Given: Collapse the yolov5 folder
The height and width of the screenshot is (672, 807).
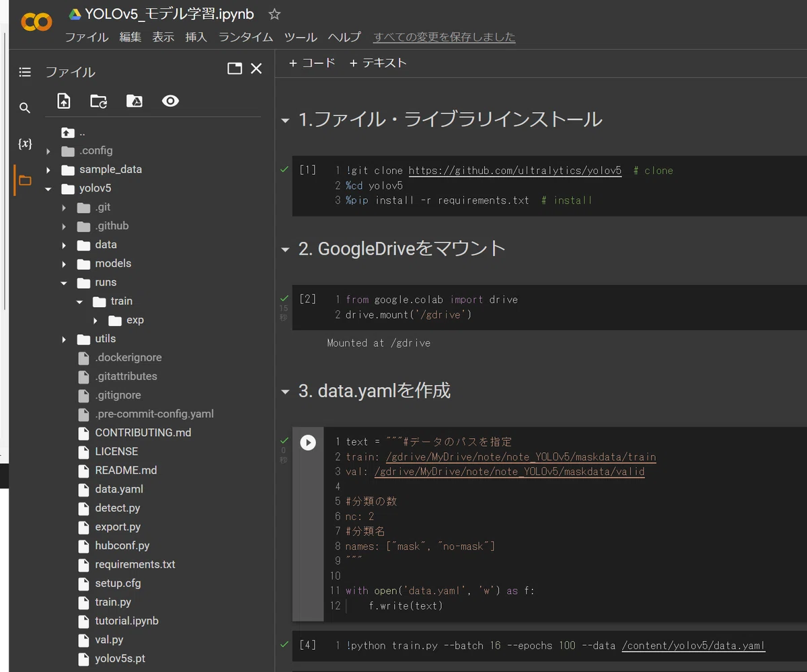Looking at the screenshot, I should (48, 189).
